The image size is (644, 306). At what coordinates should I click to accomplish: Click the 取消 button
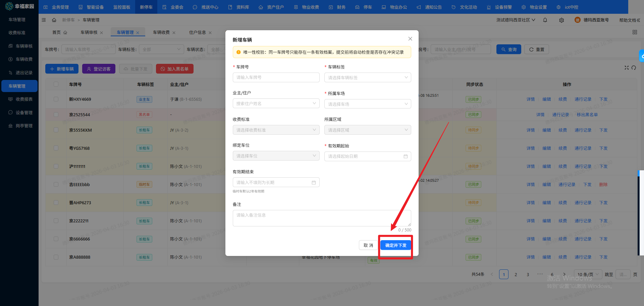[368, 246]
